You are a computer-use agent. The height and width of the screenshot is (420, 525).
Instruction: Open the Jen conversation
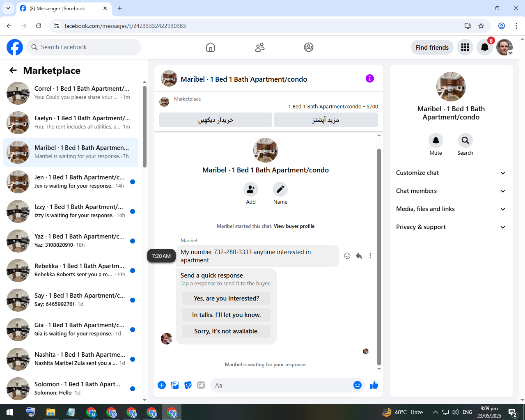[71, 182]
